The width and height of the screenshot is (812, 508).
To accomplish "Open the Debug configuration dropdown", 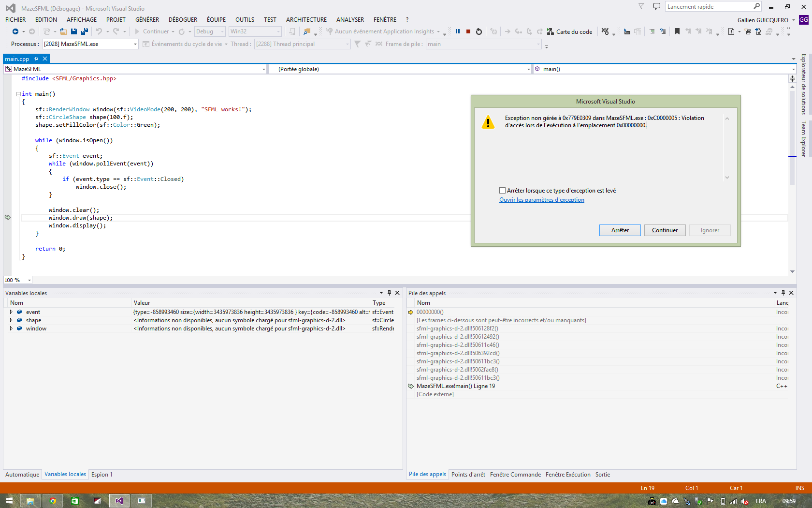I will click(x=223, y=31).
